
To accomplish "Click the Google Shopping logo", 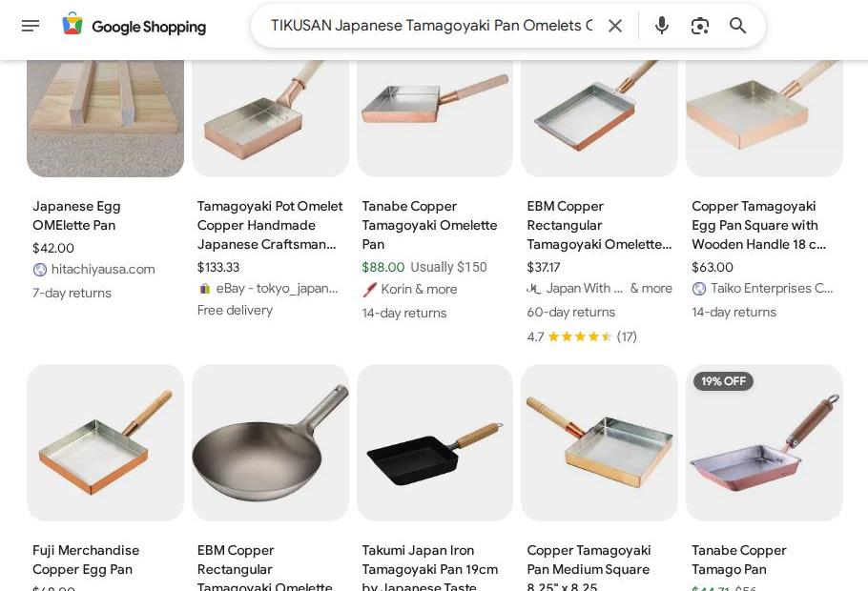I will point(134,26).
